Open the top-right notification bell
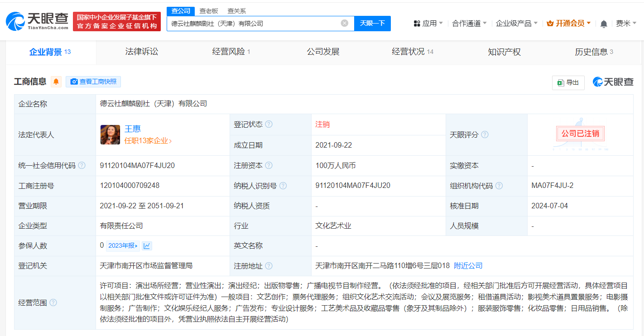644x336 pixels. click(603, 23)
